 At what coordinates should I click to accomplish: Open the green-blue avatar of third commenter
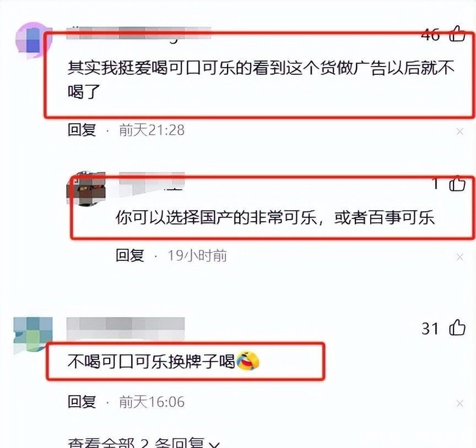tap(33, 336)
